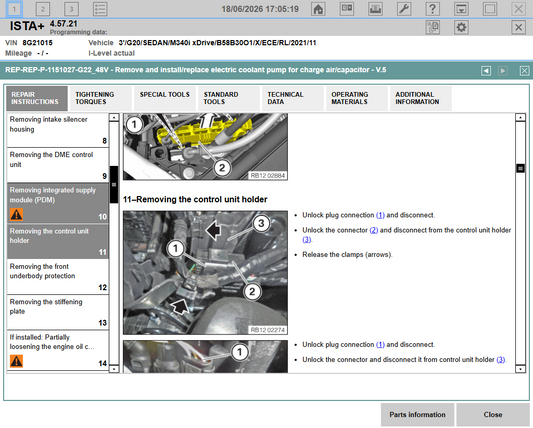Select step 9 Removing the DME control unit
533x428 pixels.
58,165
